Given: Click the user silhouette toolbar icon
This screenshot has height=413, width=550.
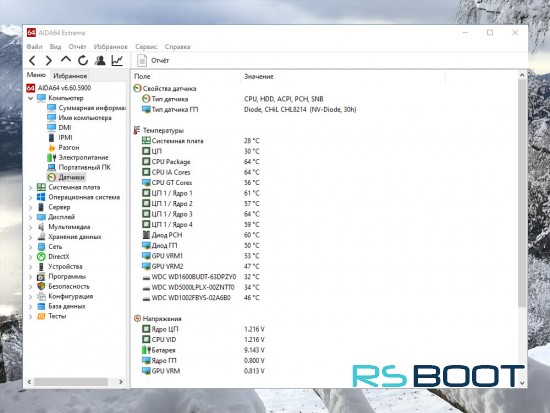Looking at the screenshot, I should (x=100, y=61).
